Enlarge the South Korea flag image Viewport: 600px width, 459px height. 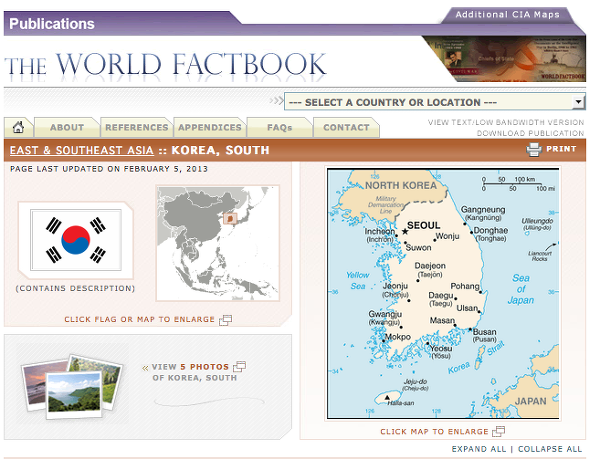click(x=76, y=240)
